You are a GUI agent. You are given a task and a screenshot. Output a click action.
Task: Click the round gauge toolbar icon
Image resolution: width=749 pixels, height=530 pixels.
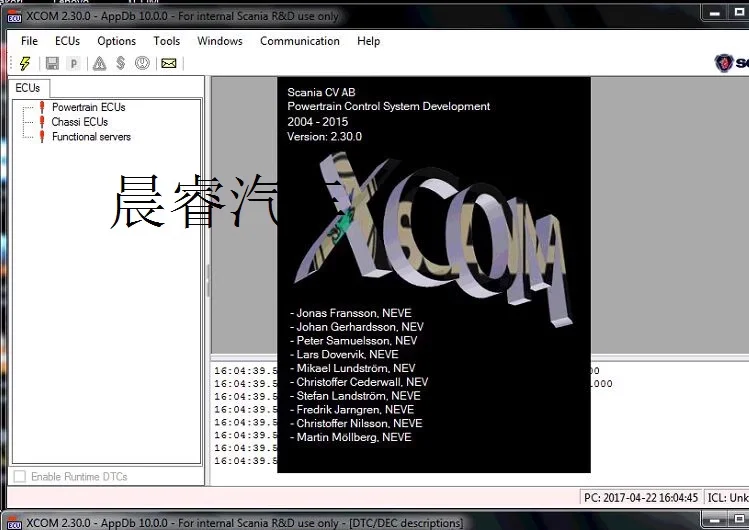[x=142, y=63]
